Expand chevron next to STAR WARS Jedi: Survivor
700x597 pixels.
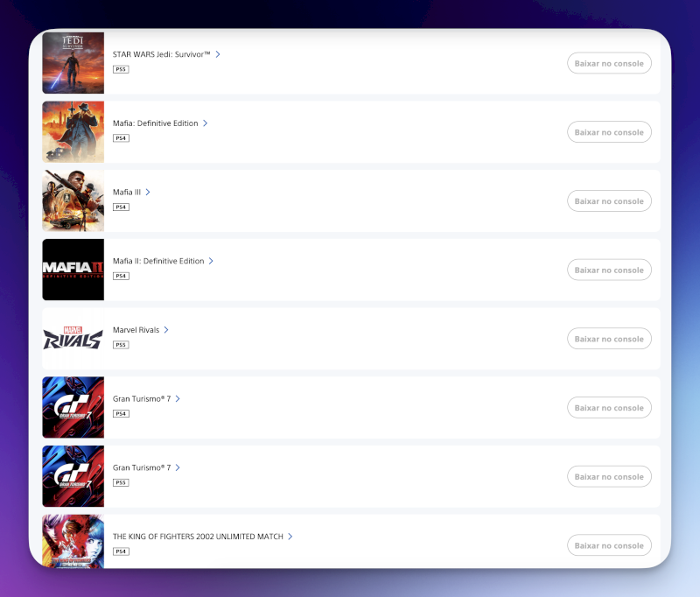point(218,54)
